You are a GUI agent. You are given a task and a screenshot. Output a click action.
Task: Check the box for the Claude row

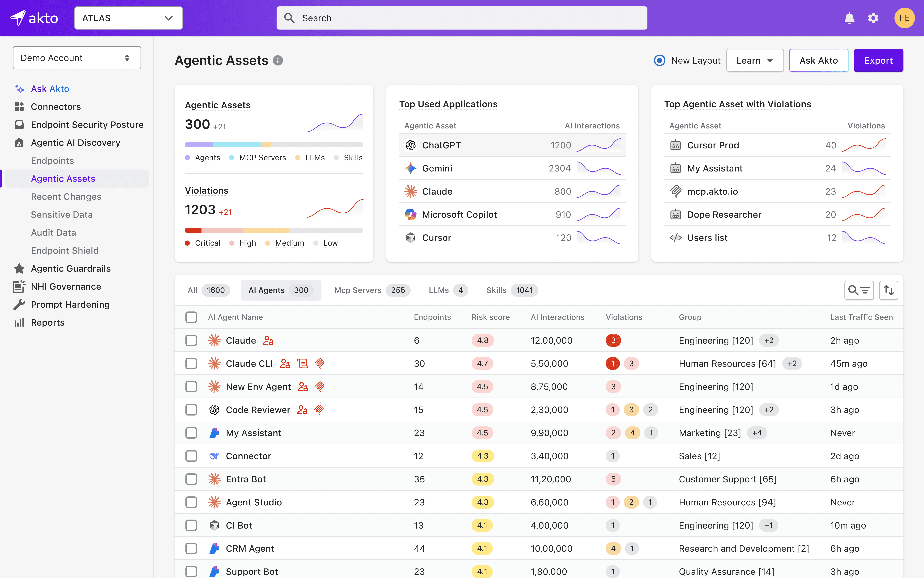[191, 340]
